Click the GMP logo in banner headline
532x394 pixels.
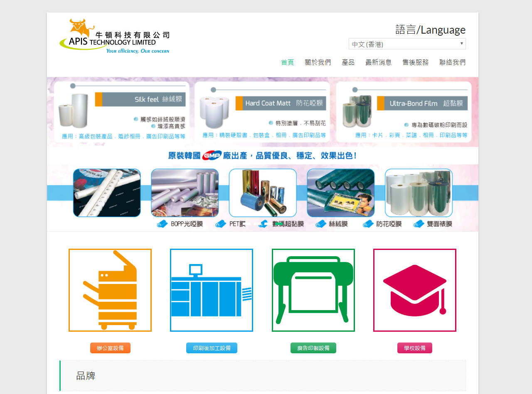point(212,156)
